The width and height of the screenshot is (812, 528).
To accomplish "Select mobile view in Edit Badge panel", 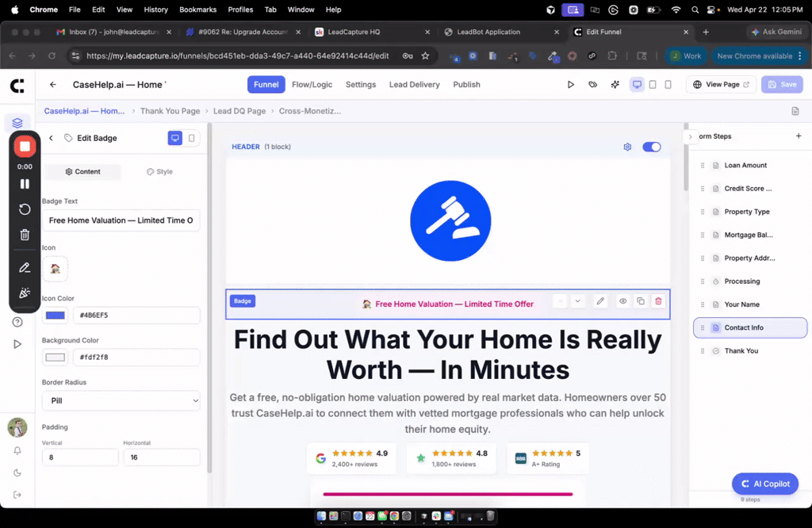I will 192,138.
